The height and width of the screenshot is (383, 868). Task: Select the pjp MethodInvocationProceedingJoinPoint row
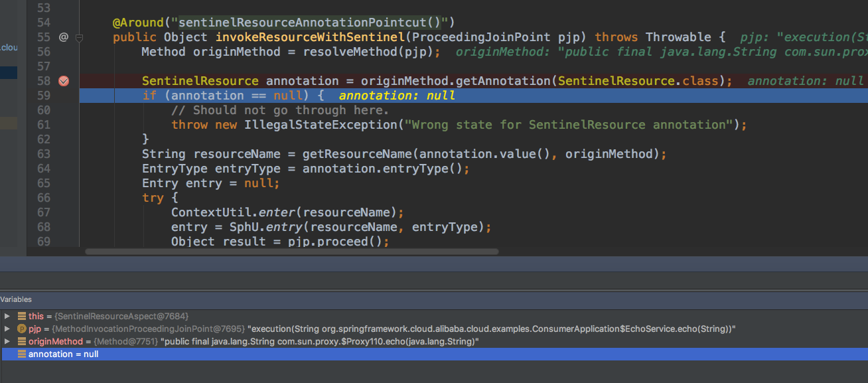point(434,329)
